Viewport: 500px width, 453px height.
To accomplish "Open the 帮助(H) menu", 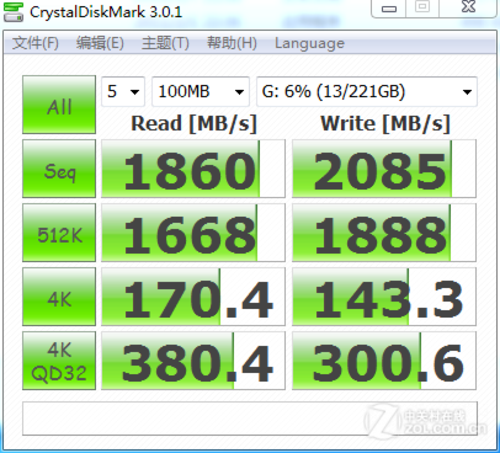I will point(232,43).
